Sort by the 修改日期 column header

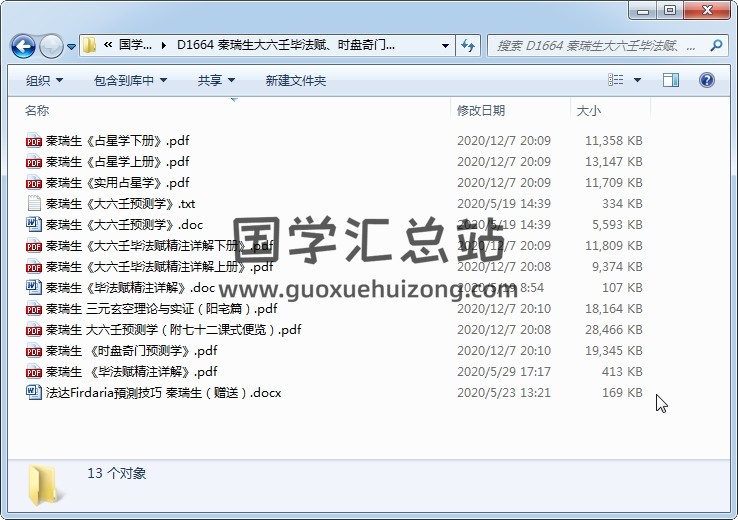(481, 110)
